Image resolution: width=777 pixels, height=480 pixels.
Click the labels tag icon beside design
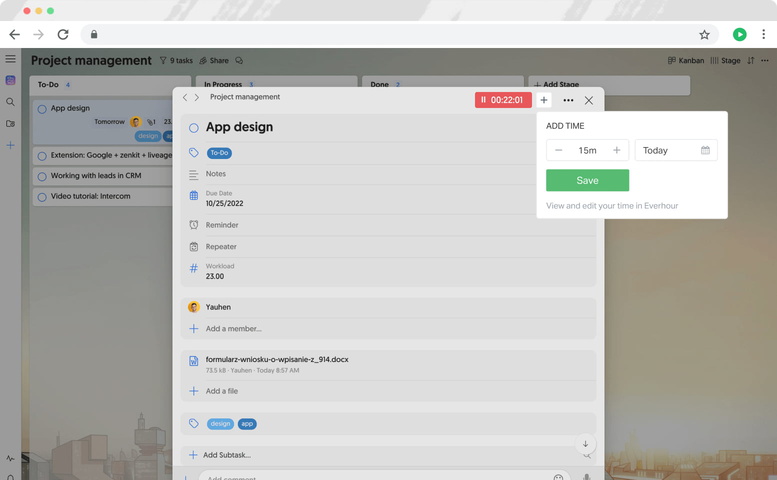click(194, 423)
